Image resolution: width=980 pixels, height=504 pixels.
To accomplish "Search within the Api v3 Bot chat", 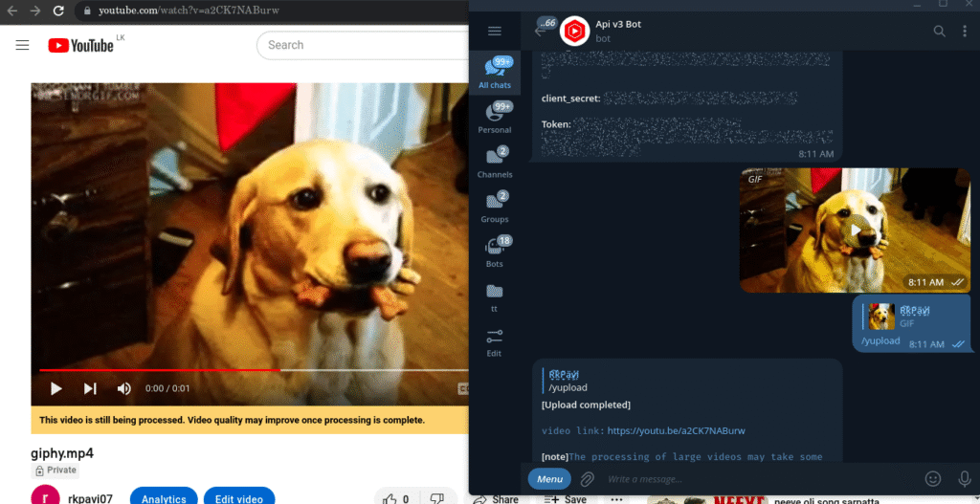I will coord(939,31).
